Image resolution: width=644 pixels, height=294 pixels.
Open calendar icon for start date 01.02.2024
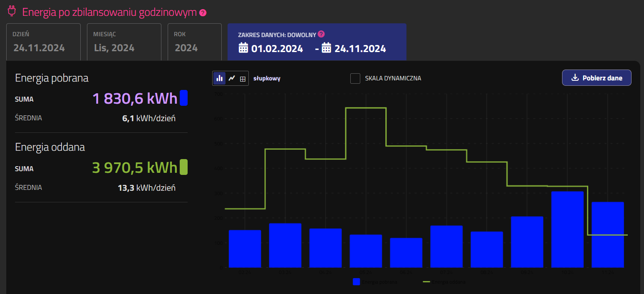click(243, 48)
